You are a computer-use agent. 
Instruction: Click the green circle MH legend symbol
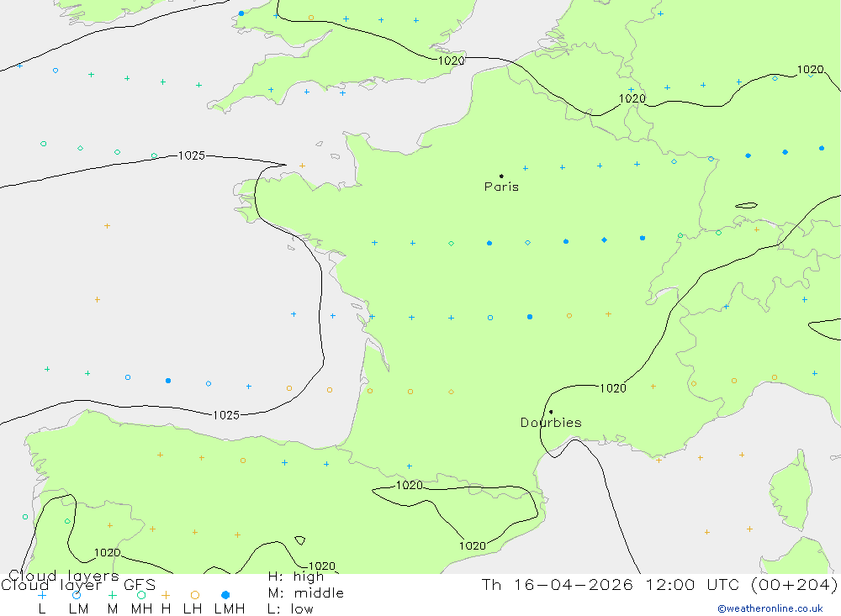tap(141, 595)
